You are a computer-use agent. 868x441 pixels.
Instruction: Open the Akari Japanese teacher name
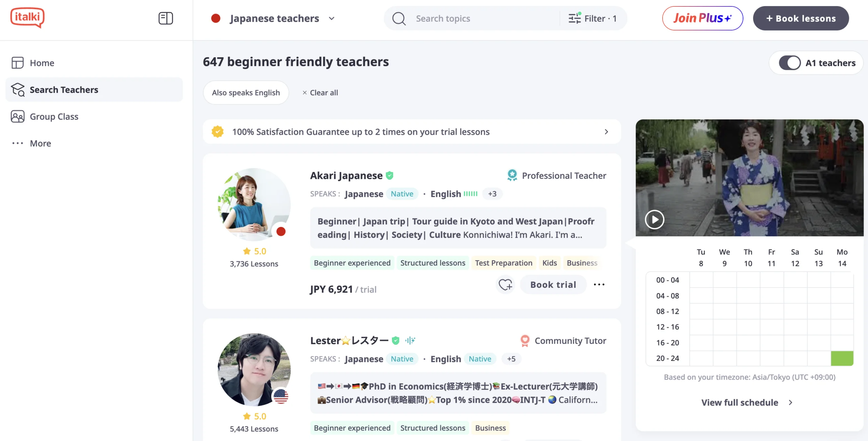coord(346,175)
